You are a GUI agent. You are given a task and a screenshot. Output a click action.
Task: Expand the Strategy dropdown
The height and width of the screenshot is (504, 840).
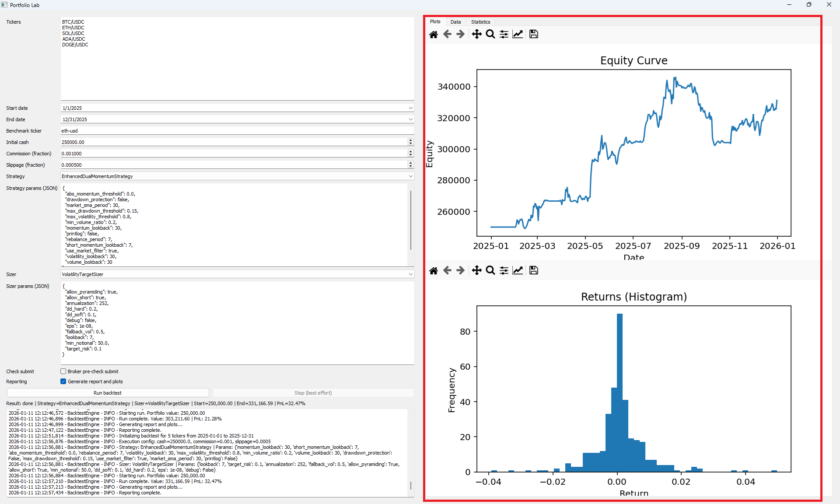pyautogui.click(x=410, y=176)
